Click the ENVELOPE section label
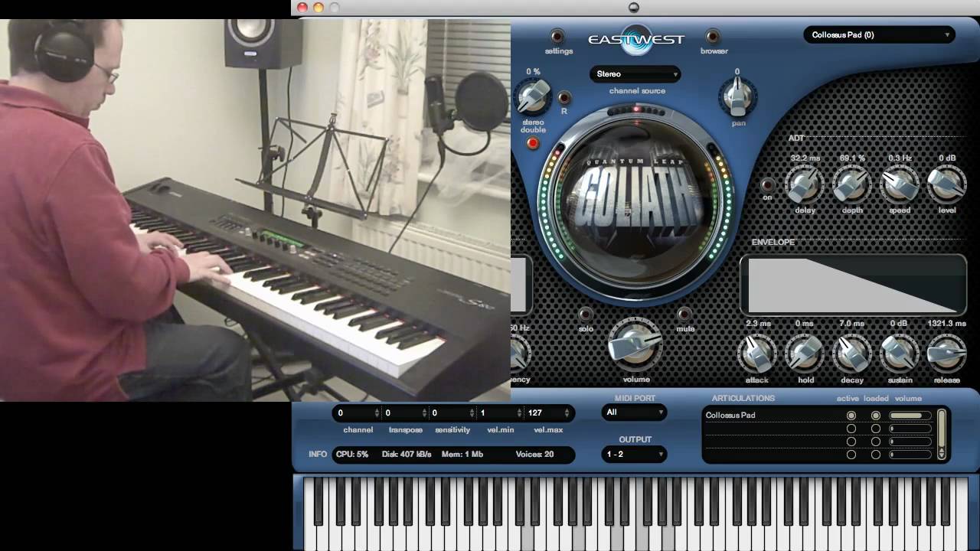Image resolution: width=980 pixels, height=551 pixels. [773, 242]
